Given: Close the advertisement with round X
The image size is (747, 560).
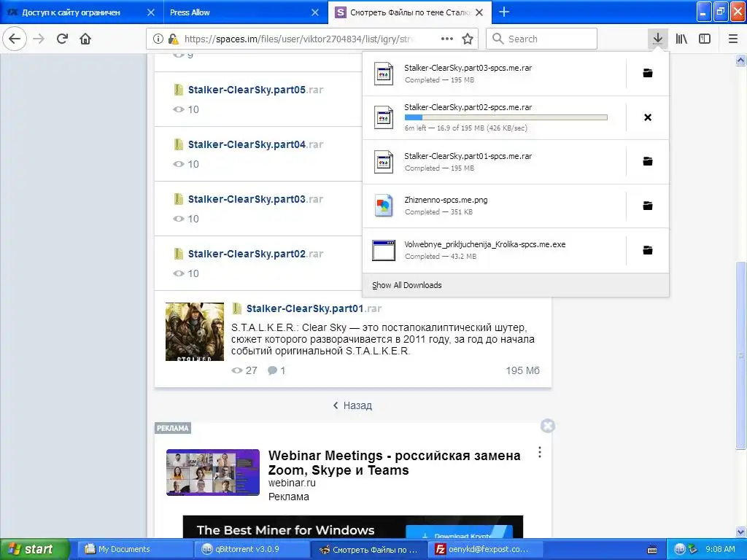Looking at the screenshot, I should click(548, 426).
